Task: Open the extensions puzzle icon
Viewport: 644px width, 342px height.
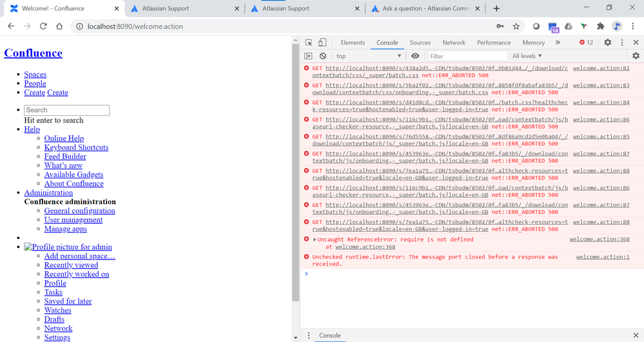Action: tap(600, 26)
